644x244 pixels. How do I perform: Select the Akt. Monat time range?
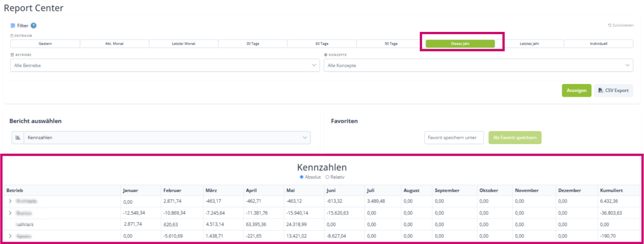(114, 44)
